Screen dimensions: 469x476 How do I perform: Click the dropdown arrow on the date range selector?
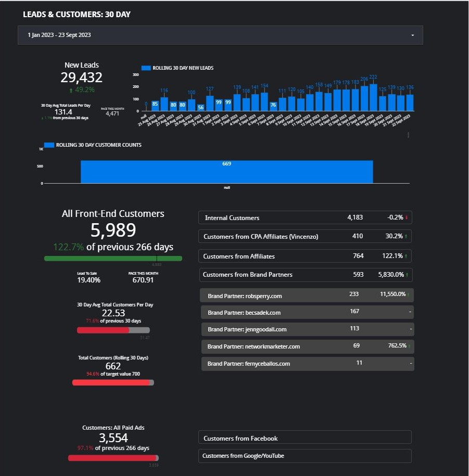412,35
